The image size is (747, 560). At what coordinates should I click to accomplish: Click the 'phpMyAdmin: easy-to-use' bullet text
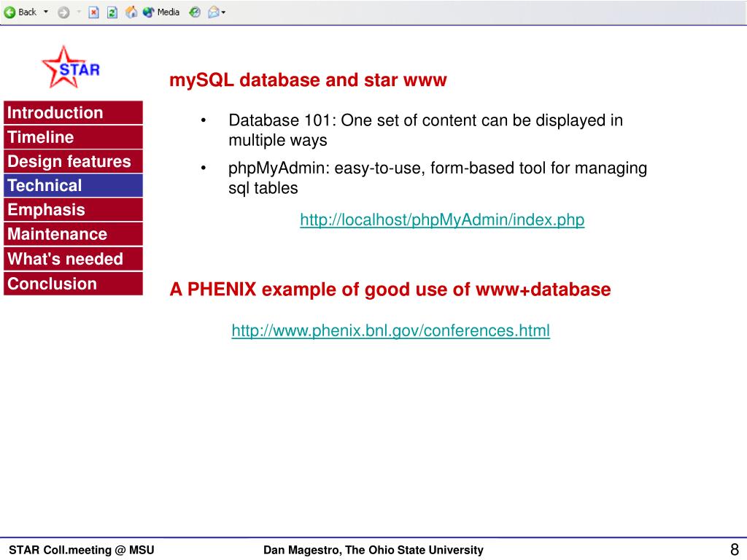tap(438, 178)
